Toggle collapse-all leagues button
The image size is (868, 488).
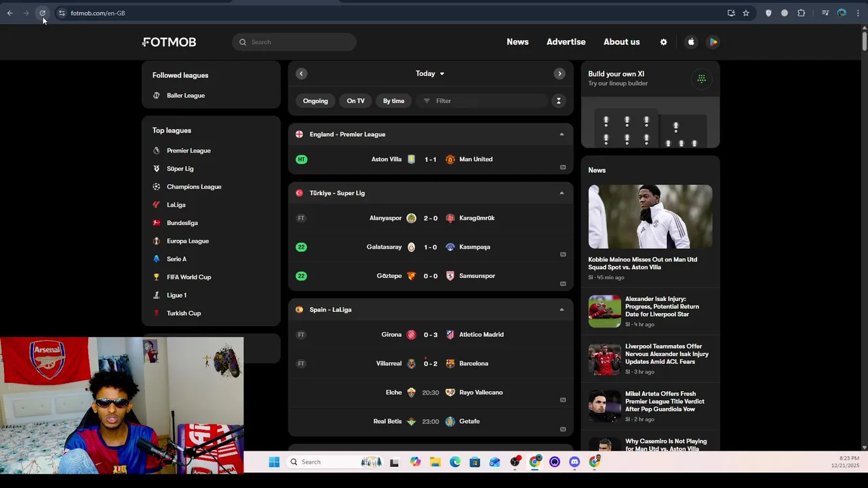558,101
